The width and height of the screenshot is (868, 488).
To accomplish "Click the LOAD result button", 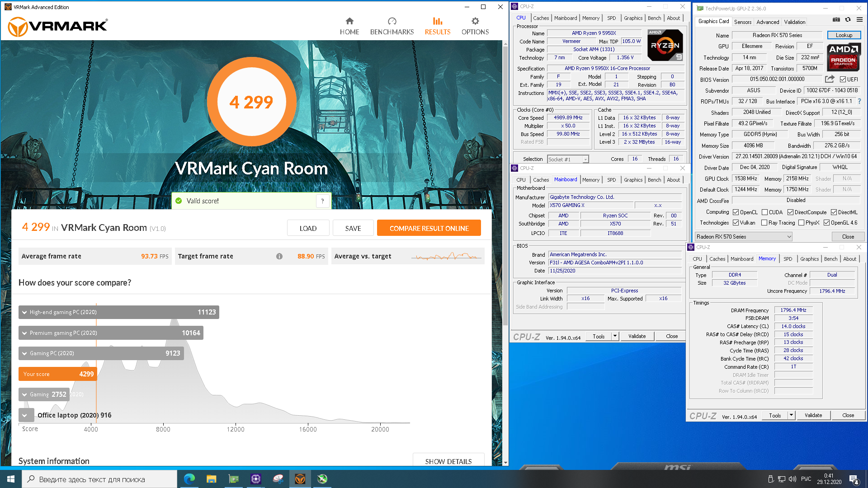I will tap(308, 228).
